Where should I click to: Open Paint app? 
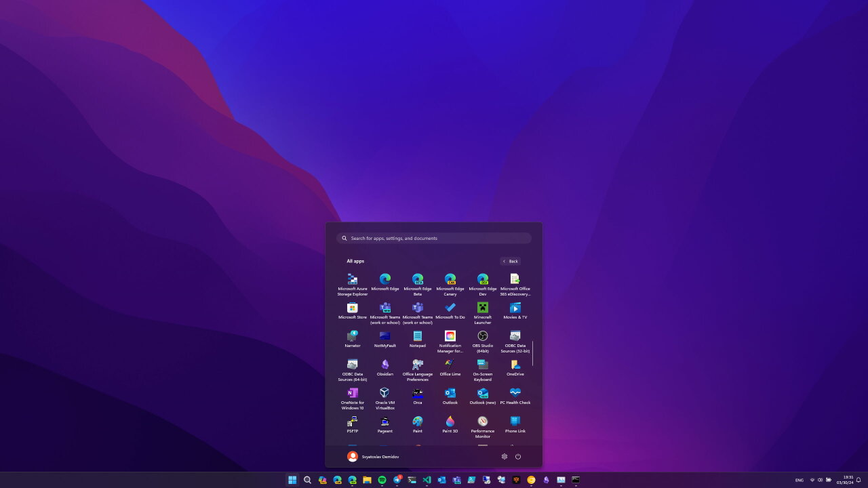pyautogui.click(x=418, y=425)
